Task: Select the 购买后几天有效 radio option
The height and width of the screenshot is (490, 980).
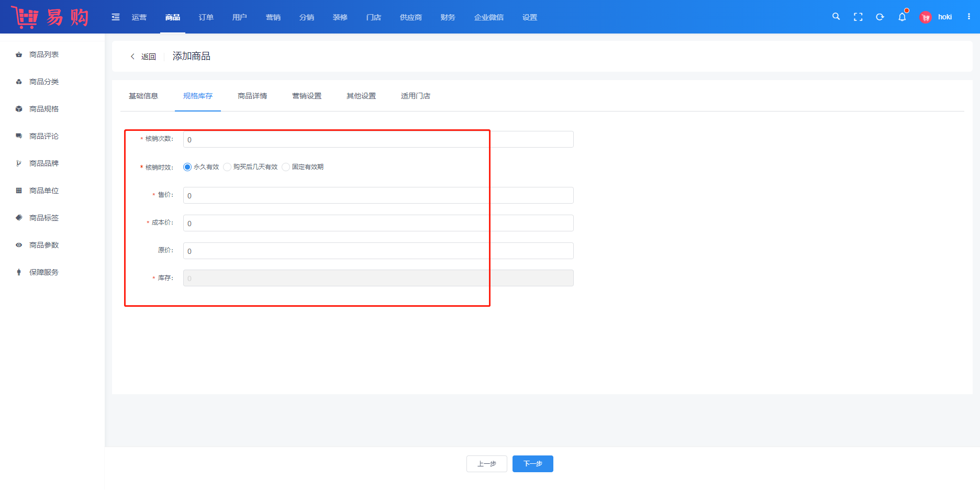Action: 227,167
